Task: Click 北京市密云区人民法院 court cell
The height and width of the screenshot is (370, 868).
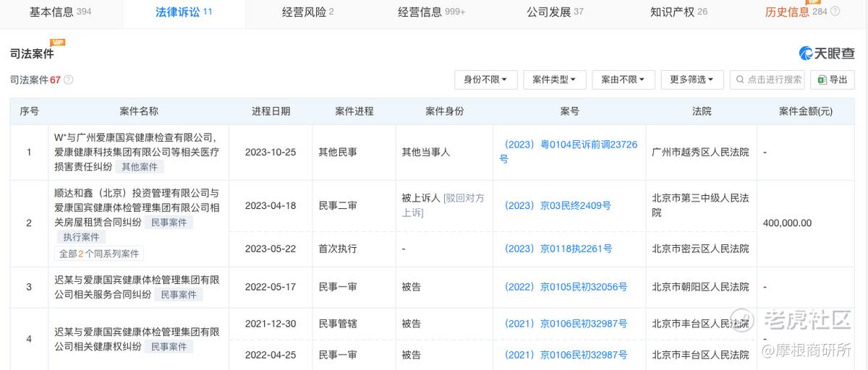Action: coord(700,249)
